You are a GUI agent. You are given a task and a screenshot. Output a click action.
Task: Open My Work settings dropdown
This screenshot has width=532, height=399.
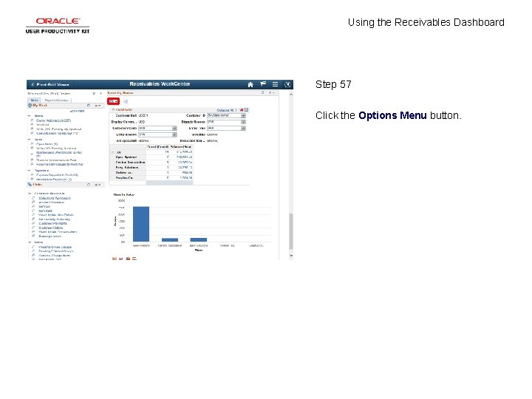pyautogui.click(x=98, y=106)
